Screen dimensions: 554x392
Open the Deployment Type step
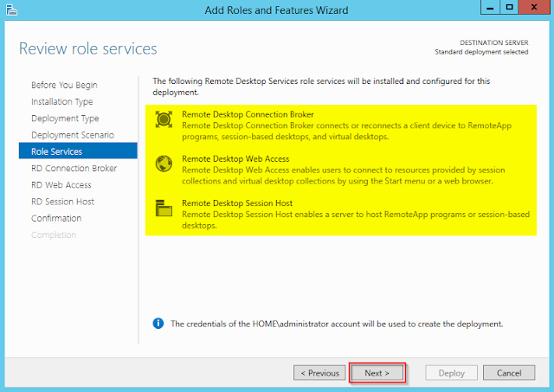click(65, 119)
